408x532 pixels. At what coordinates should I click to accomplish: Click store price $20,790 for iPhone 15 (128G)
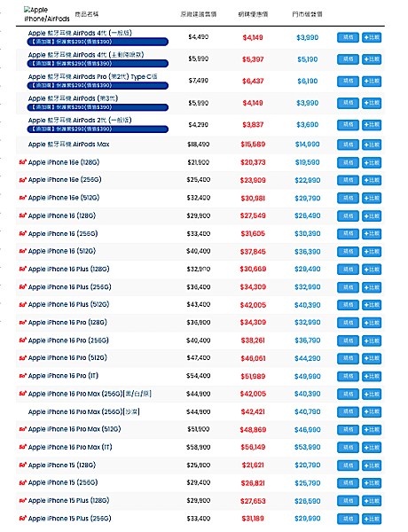307,465
